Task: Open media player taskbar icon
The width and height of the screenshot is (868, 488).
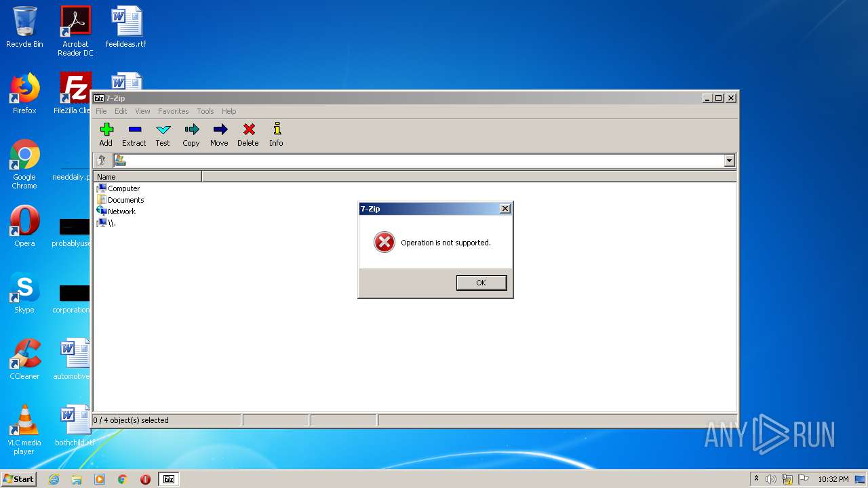Action: coord(100,479)
